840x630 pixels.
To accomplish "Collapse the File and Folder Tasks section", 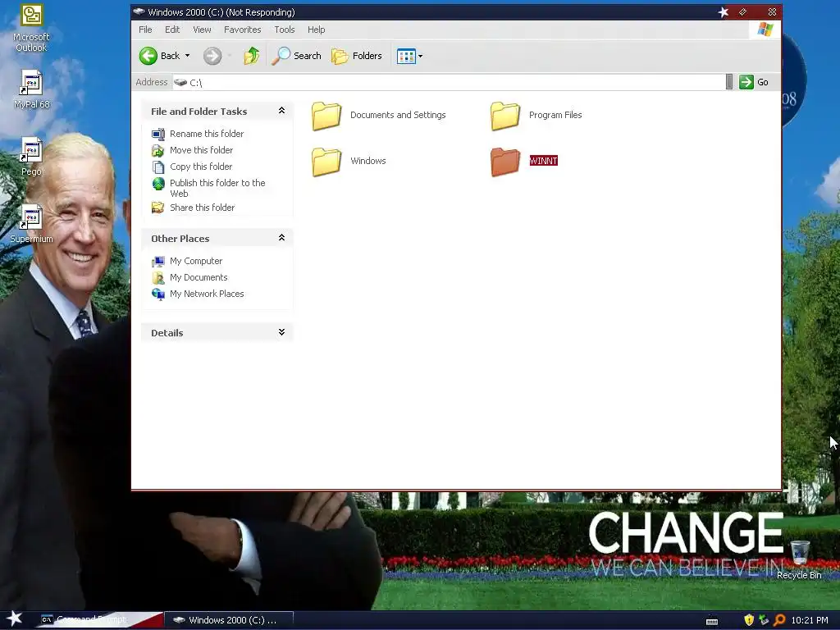I will pos(281,111).
